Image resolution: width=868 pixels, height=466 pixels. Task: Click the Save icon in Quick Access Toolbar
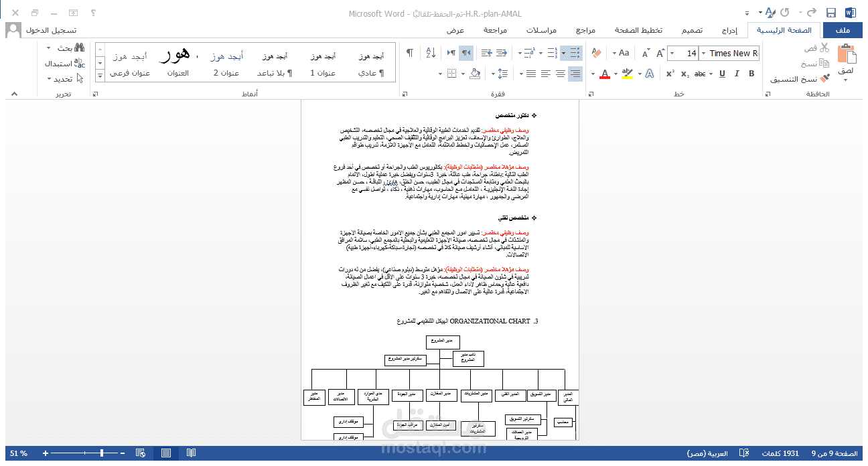[831, 13]
